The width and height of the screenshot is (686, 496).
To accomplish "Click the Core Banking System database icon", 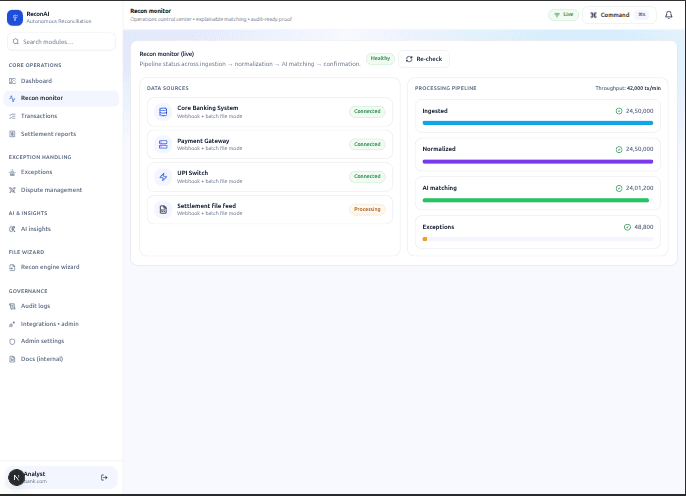I will point(163,112).
